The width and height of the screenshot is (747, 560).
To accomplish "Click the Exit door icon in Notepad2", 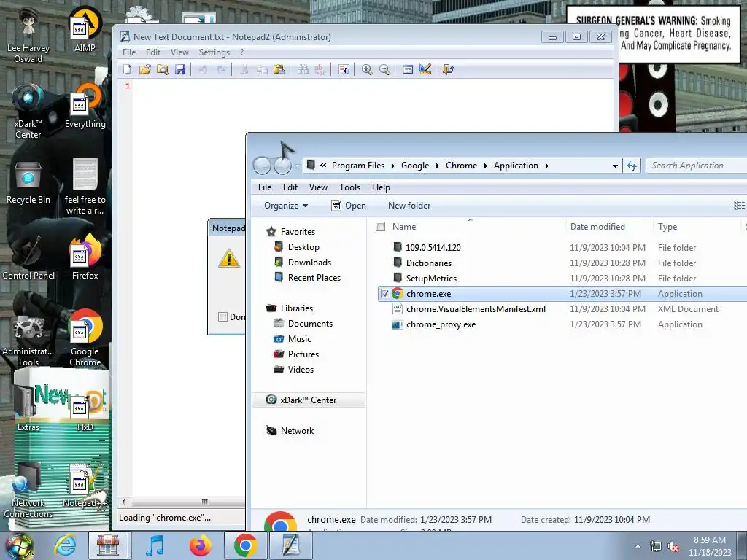I will [x=449, y=69].
